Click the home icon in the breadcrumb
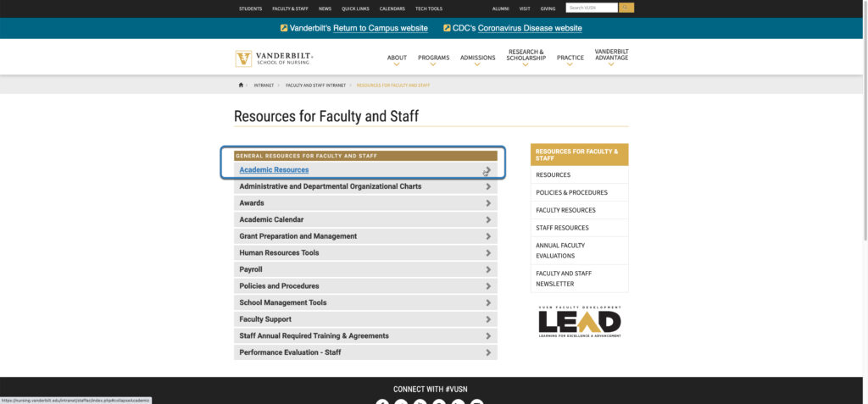Screen dimensions: 868x404 point(241,85)
